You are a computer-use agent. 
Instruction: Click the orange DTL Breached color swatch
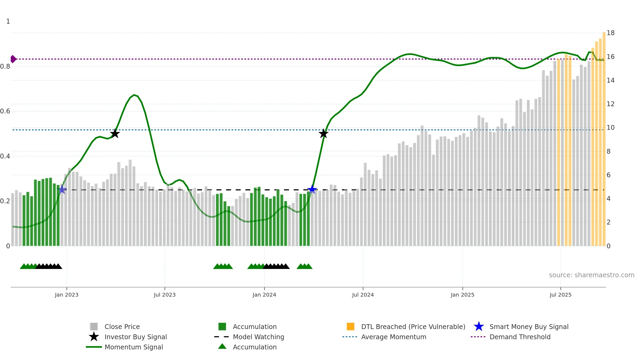click(350, 327)
